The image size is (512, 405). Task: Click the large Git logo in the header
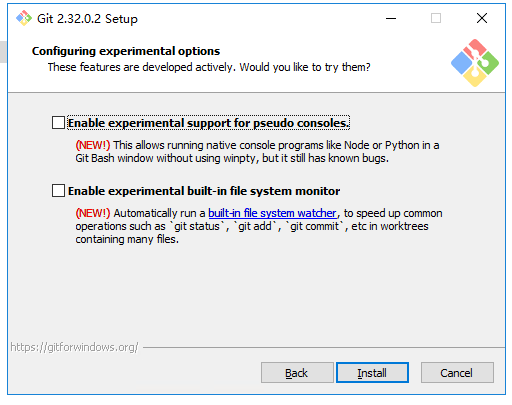475,63
